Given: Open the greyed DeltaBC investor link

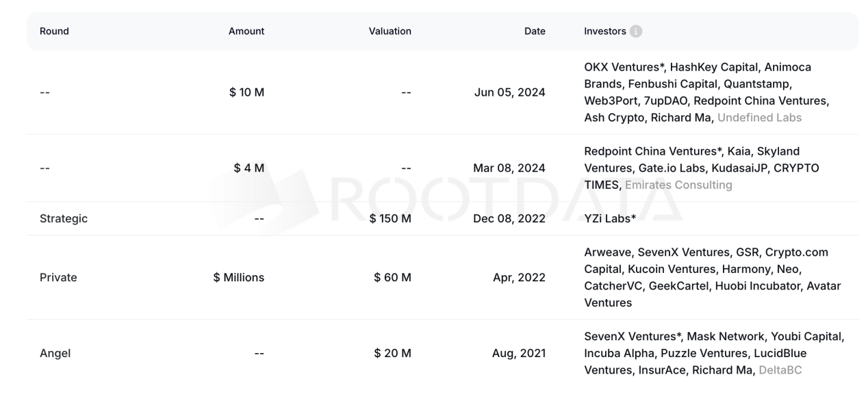Looking at the screenshot, I should click(780, 370).
